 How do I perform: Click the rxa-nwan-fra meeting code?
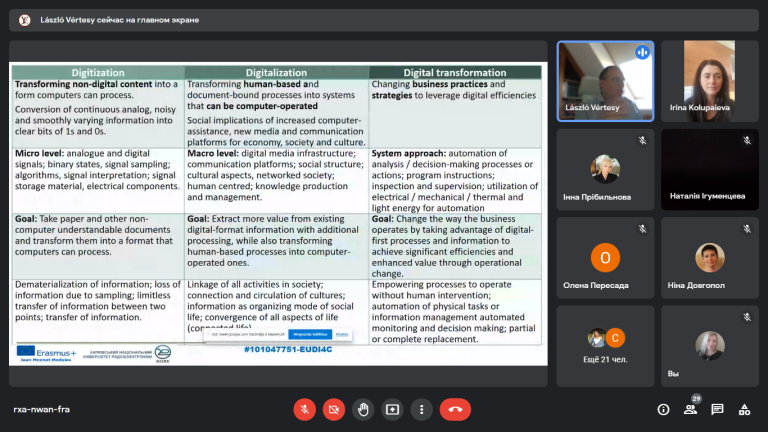click(x=42, y=409)
